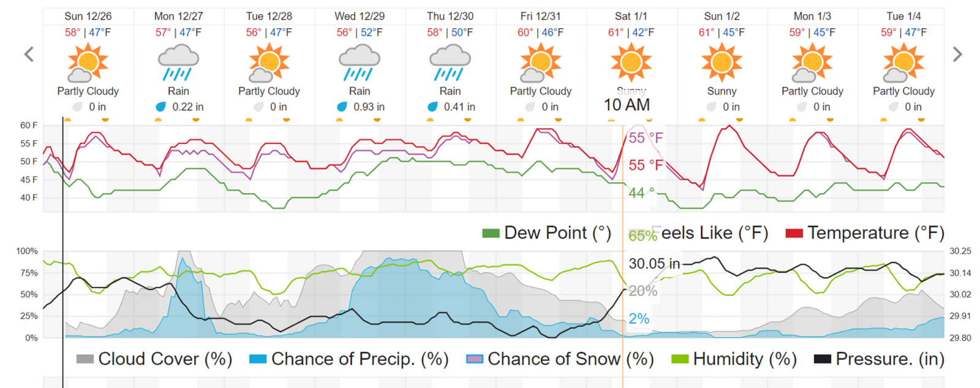The image size is (980, 388).
Task: Toggle the Dew Point legend series
Action: coord(546,233)
